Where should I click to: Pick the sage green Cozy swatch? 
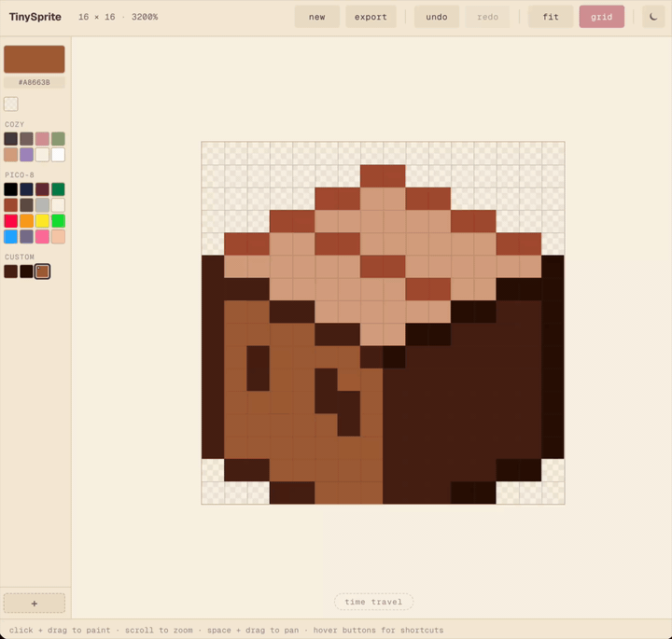tap(58, 139)
